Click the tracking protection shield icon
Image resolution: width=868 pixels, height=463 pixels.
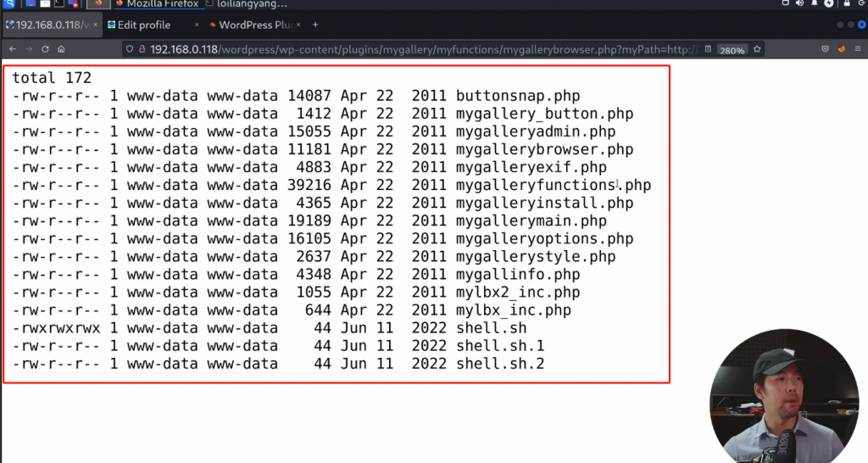point(130,49)
